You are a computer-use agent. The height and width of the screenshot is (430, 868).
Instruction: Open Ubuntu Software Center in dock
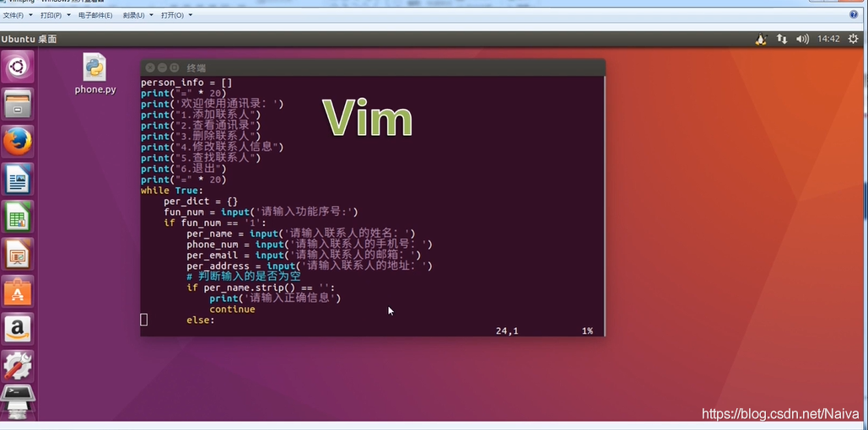tap(18, 291)
